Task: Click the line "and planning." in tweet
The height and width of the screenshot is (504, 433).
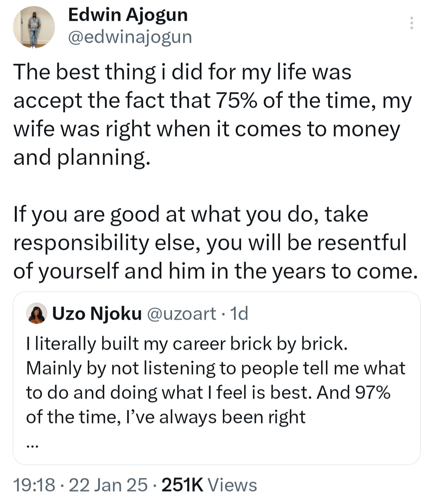Action: click(x=82, y=157)
